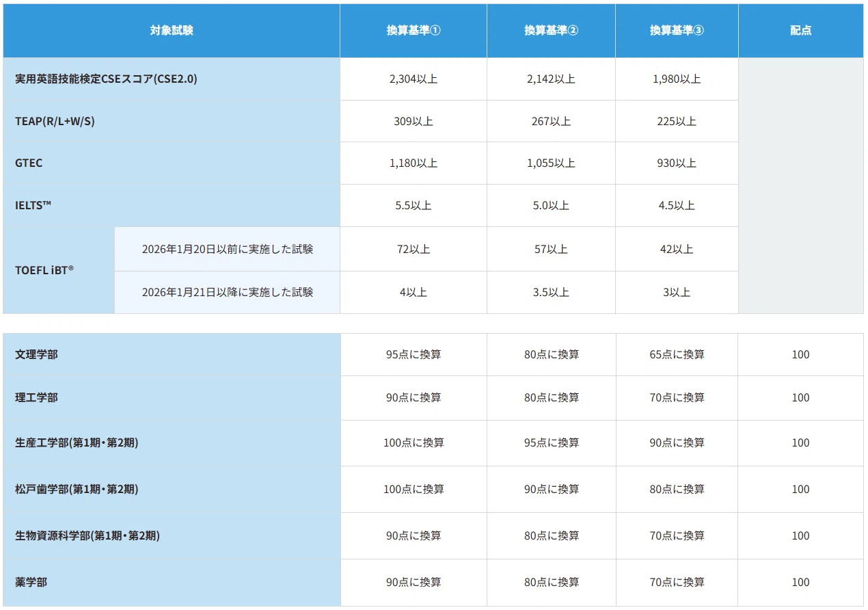Click the 225以上 cell
This screenshot has height=610, width=868.
coord(677,121)
